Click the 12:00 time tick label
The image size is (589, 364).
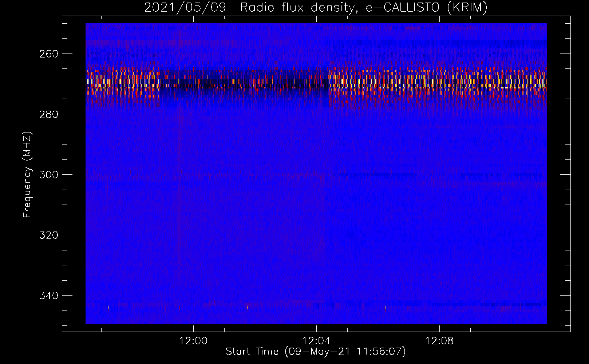click(193, 341)
